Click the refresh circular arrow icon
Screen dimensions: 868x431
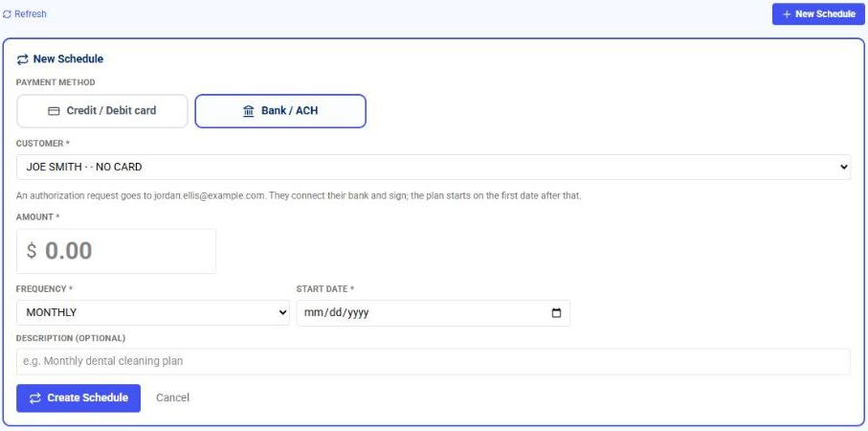coord(8,14)
